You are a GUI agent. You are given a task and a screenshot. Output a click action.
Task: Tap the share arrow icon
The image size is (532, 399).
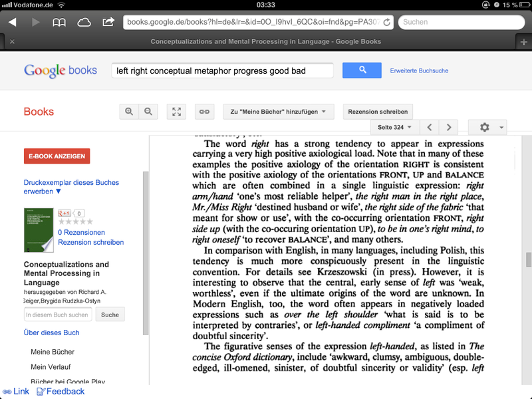[x=108, y=22]
